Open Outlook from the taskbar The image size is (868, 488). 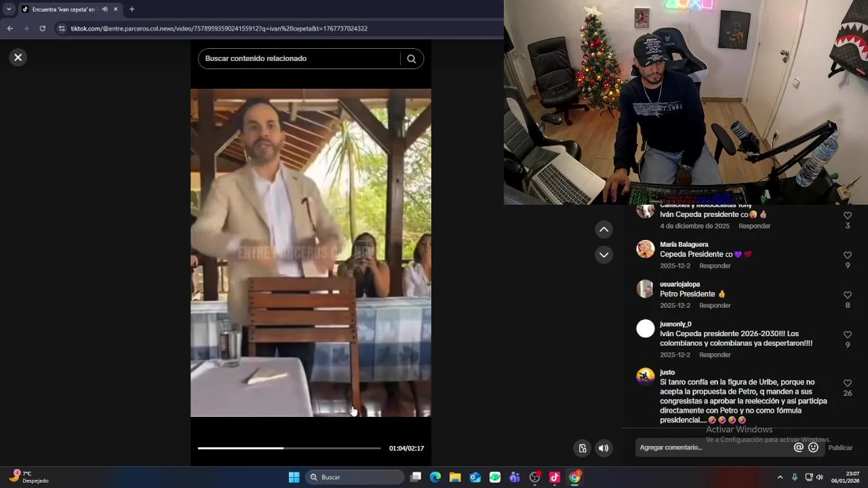475,477
